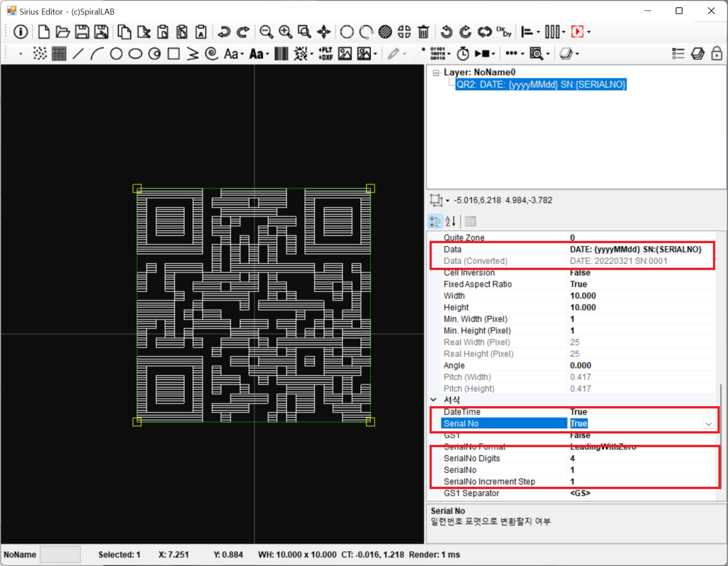Screen dimensions: 728x566
Task: Click the QR code on the canvas
Action: tap(253, 305)
